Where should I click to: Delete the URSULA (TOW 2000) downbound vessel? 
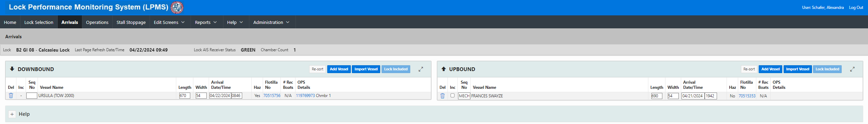pyautogui.click(x=11, y=96)
